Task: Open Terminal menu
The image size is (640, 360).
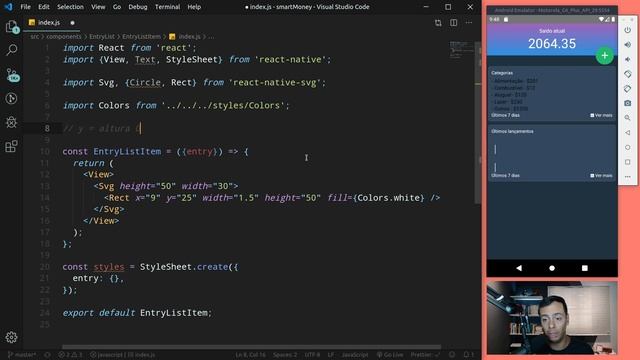Action: [167, 7]
